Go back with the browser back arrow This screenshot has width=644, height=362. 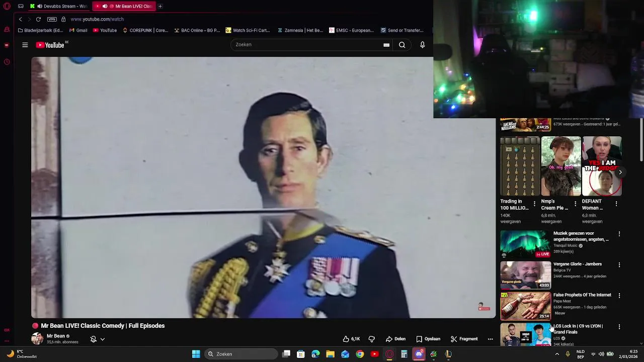[x=21, y=19]
